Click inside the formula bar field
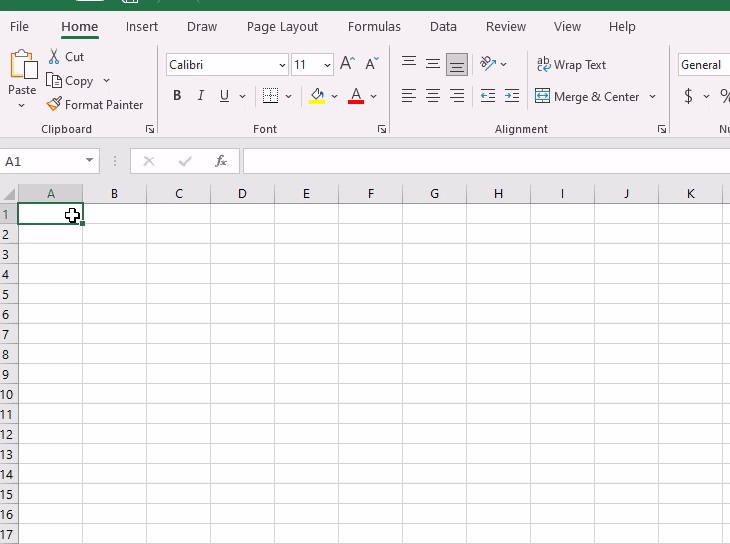 coord(487,161)
